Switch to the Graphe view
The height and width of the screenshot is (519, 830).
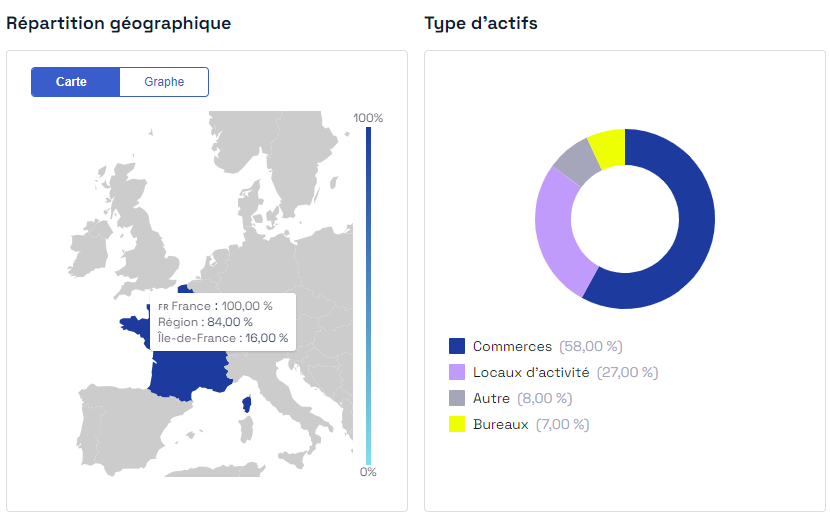[x=164, y=82]
